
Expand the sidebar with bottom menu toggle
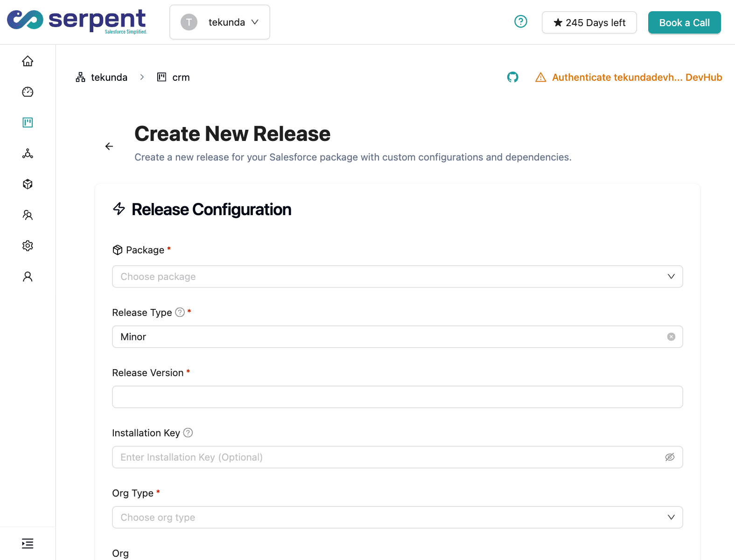[28, 544]
